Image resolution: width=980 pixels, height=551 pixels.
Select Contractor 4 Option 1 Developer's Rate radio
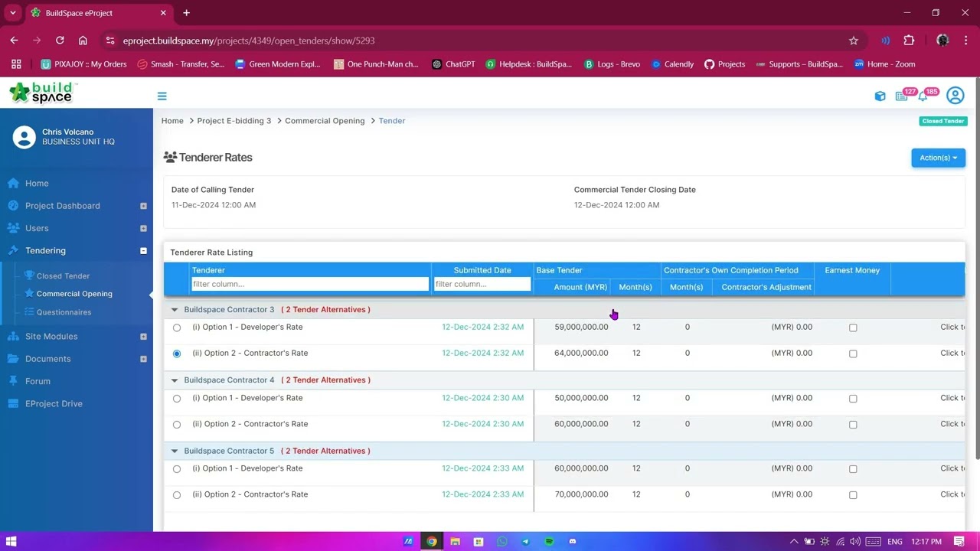pos(177,399)
